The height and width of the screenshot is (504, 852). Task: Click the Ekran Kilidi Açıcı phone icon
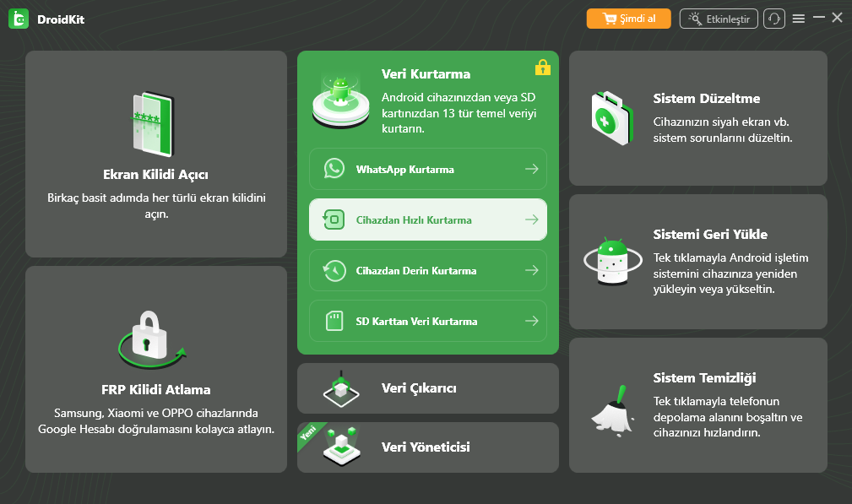153,124
